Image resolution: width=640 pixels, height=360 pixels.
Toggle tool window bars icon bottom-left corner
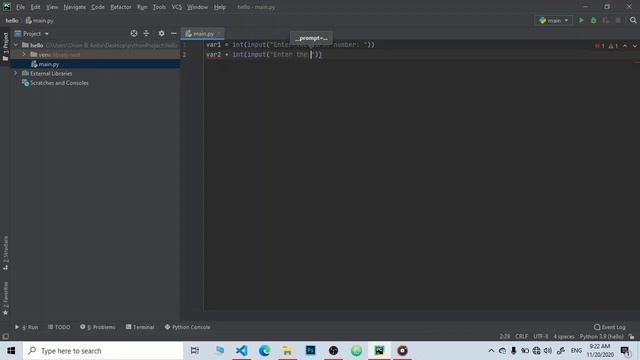5,336
